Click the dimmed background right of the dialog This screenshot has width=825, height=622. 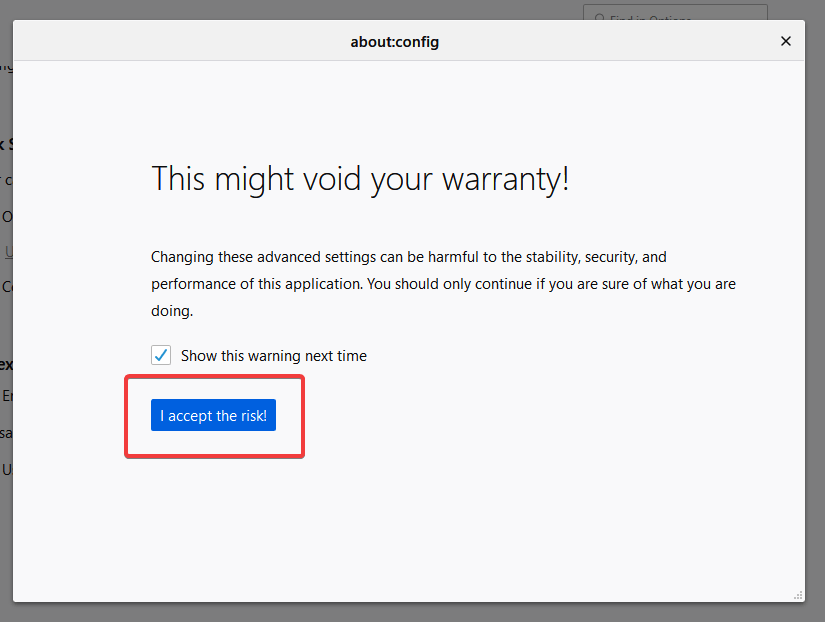click(x=815, y=300)
